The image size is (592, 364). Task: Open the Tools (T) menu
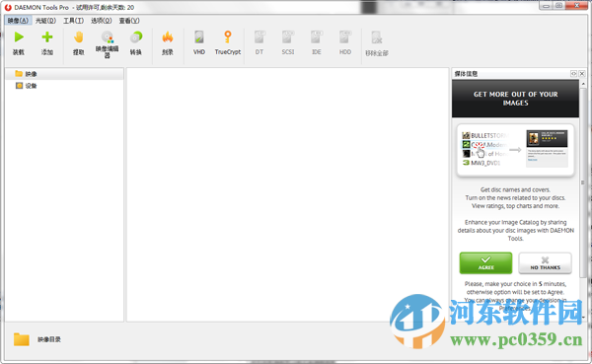74,21
